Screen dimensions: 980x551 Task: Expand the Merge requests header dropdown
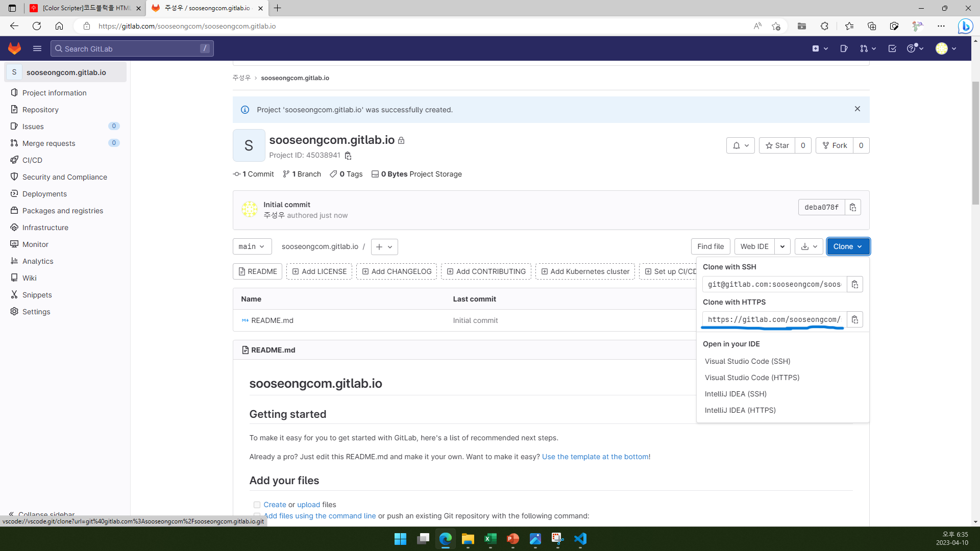click(868, 48)
